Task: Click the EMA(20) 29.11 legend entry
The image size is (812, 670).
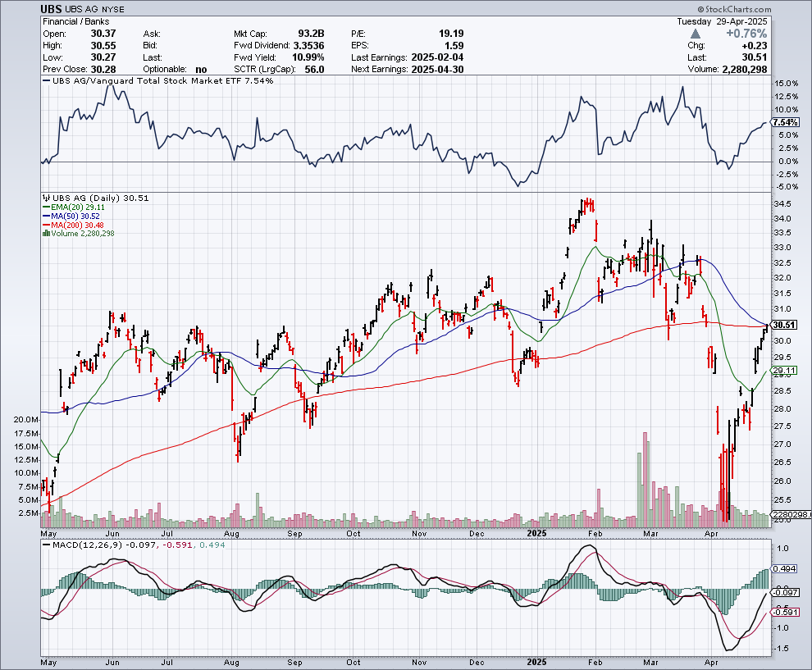Action: (x=74, y=207)
